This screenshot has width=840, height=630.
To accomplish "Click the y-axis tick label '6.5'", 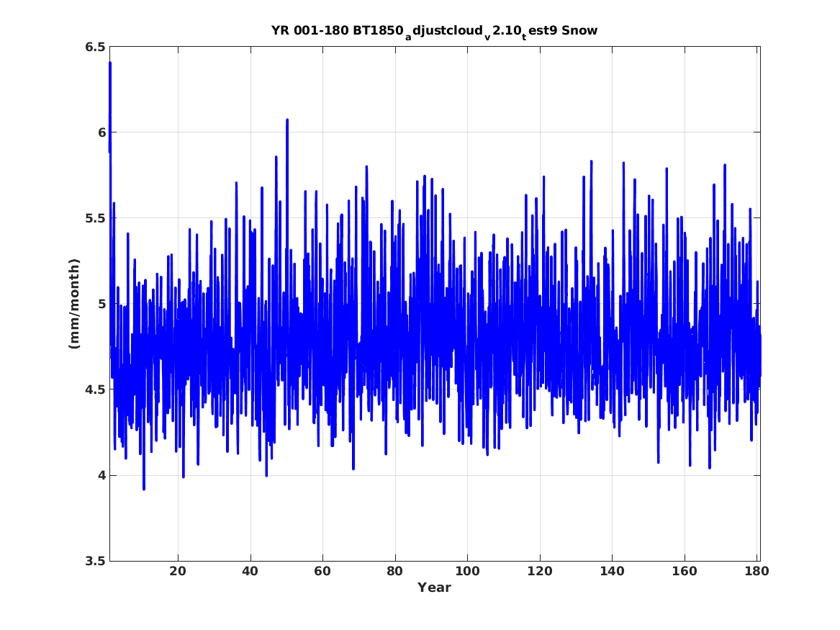I will 94,47.
